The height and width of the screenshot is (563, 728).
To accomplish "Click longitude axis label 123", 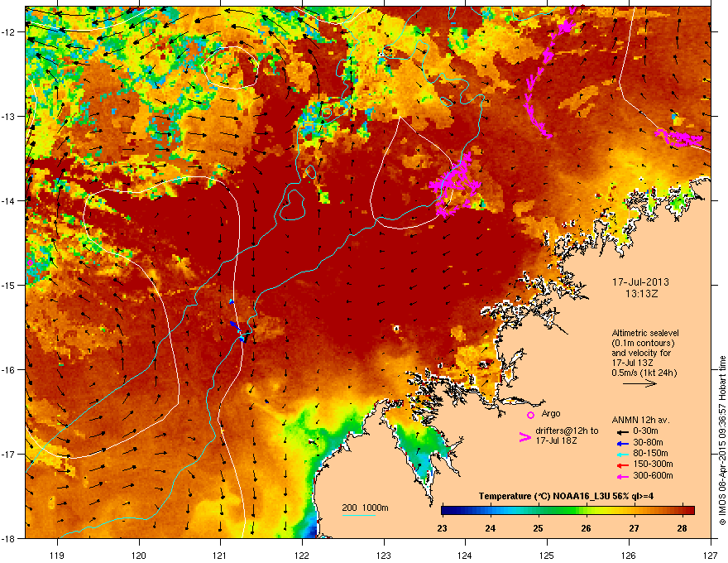I will (384, 555).
